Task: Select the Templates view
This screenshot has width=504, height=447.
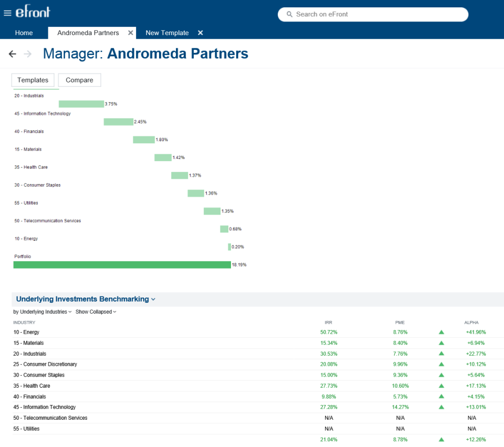Action: coord(33,80)
